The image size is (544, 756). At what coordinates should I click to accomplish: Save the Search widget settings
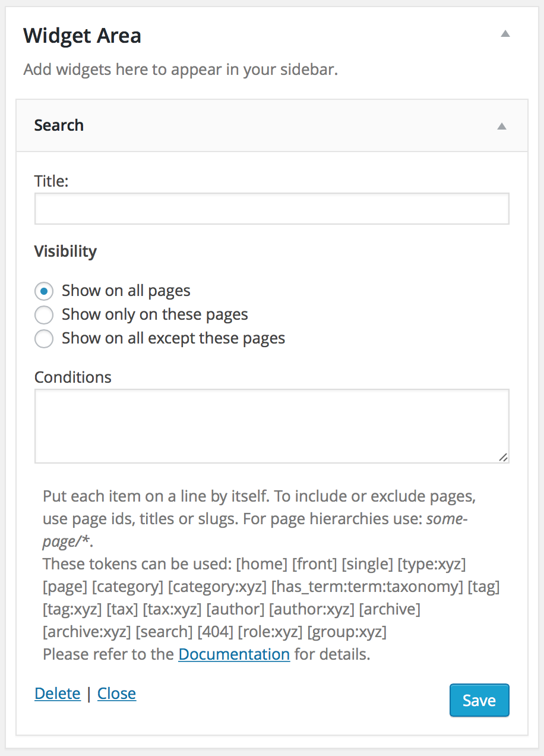pos(479,700)
